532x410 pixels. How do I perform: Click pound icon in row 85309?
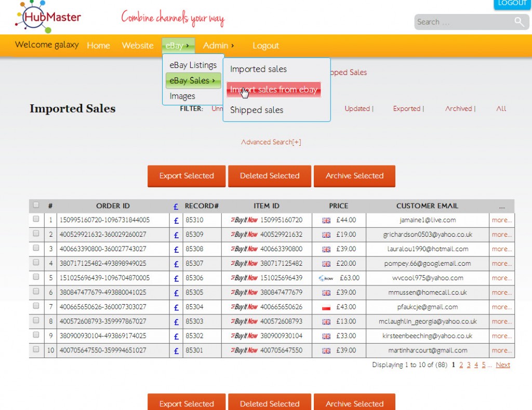pyautogui.click(x=176, y=235)
